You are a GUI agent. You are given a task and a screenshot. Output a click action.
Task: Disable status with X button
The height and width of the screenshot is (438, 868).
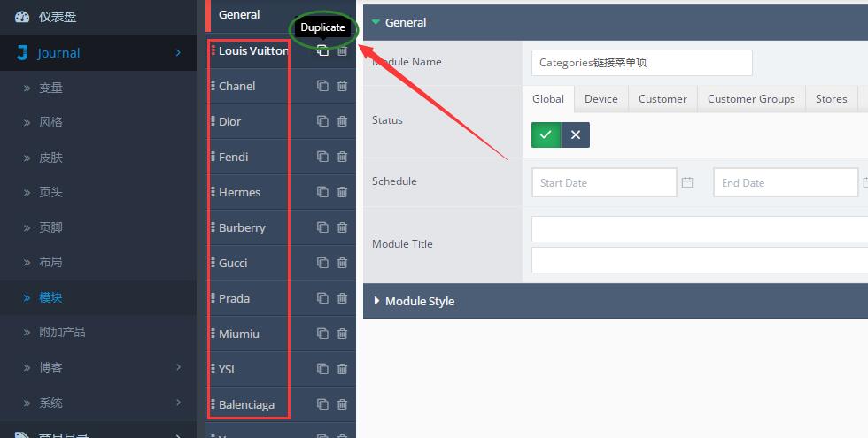(575, 134)
